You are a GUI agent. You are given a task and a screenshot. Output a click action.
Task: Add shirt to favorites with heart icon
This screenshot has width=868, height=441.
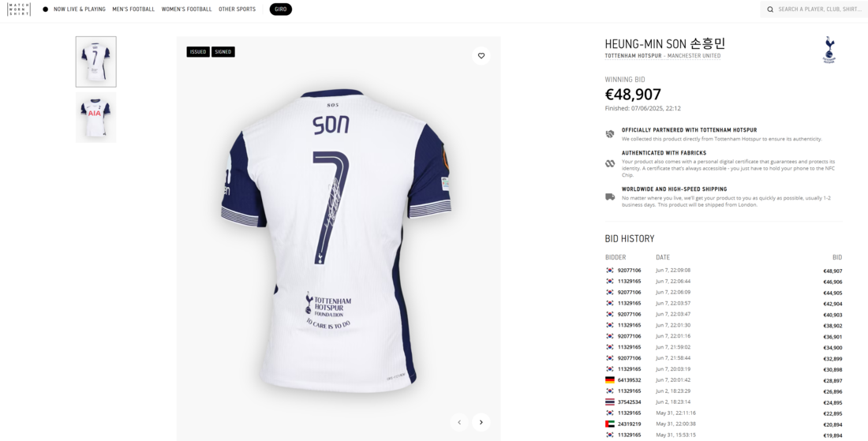click(481, 56)
